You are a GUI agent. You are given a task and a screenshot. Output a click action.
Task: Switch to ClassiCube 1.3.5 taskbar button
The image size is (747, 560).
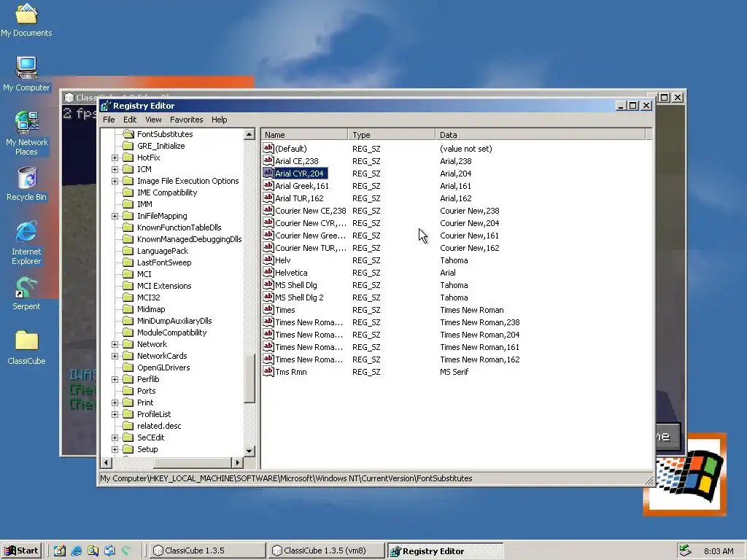[x=206, y=551]
